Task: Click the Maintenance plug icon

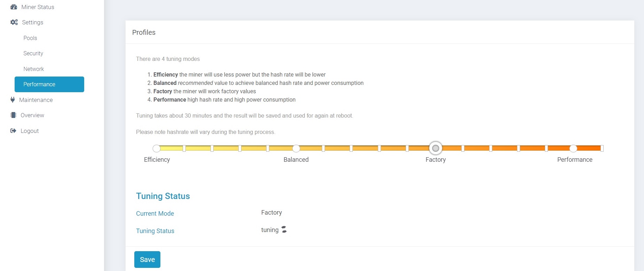Action: coord(13,100)
